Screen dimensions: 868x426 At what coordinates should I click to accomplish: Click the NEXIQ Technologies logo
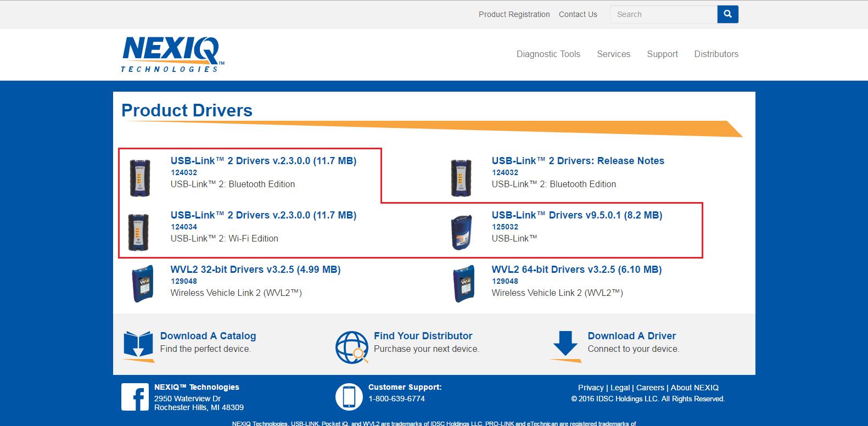click(x=172, y=54)
